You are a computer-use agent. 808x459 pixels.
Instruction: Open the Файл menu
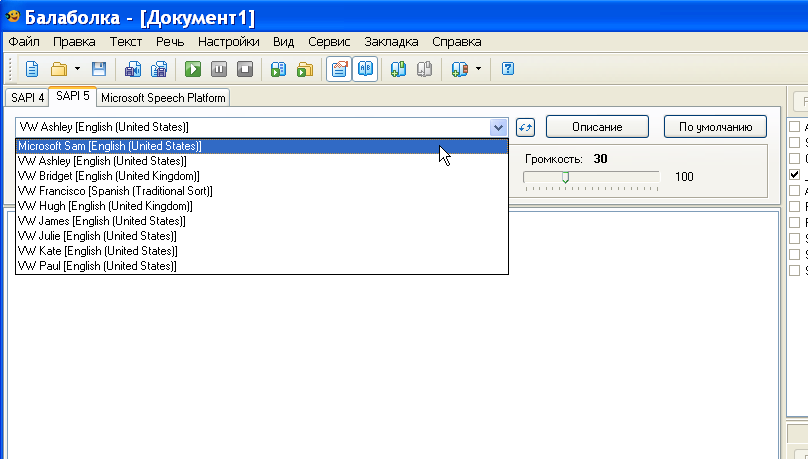pyautogui.click(x=24, y=42)
